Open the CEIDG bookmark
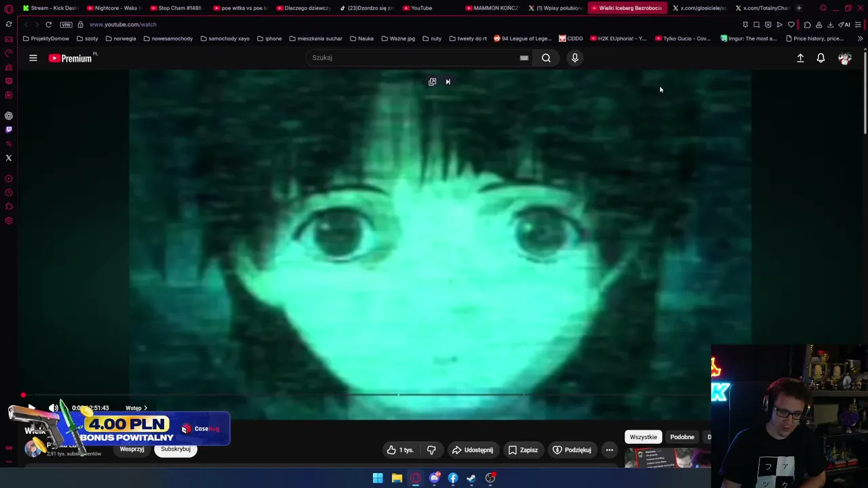 571,39
